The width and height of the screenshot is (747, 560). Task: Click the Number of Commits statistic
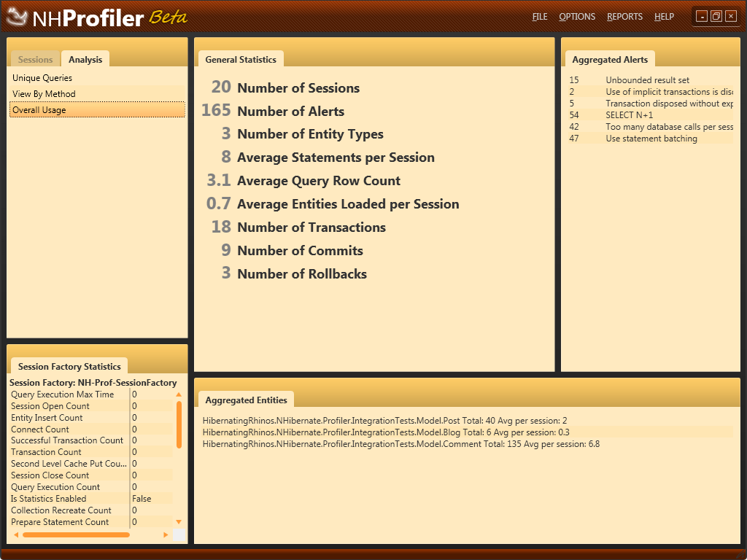(292, 251)
